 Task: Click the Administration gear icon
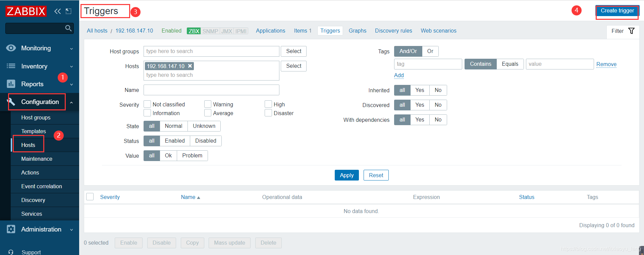[11, 229]
